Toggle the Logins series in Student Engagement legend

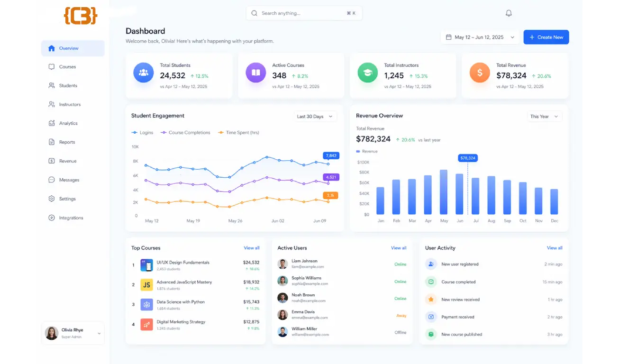[142, 132]
